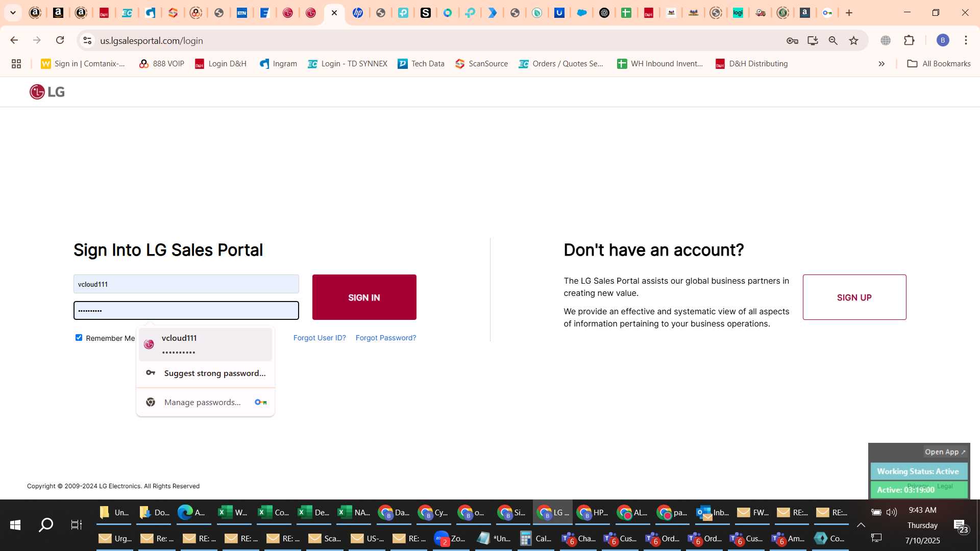
Task: Open Teams Chat window on taskbar
Action: [578, 538]
